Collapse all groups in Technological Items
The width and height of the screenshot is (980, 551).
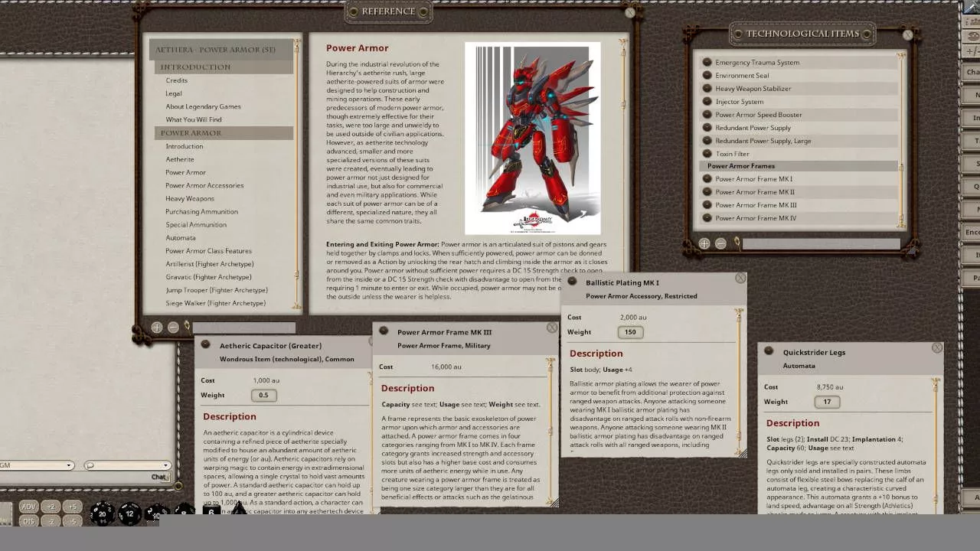pyautogui.click(x=720, y=243)
